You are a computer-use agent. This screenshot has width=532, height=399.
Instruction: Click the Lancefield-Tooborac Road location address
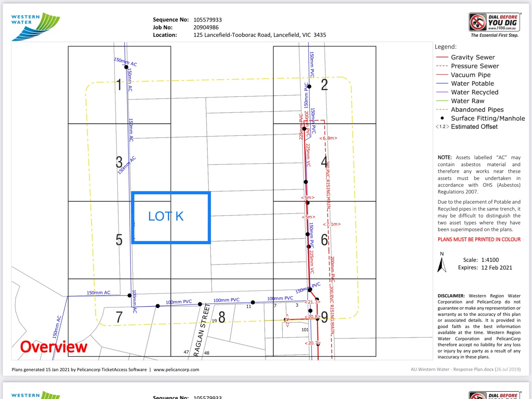coord(259,35)
